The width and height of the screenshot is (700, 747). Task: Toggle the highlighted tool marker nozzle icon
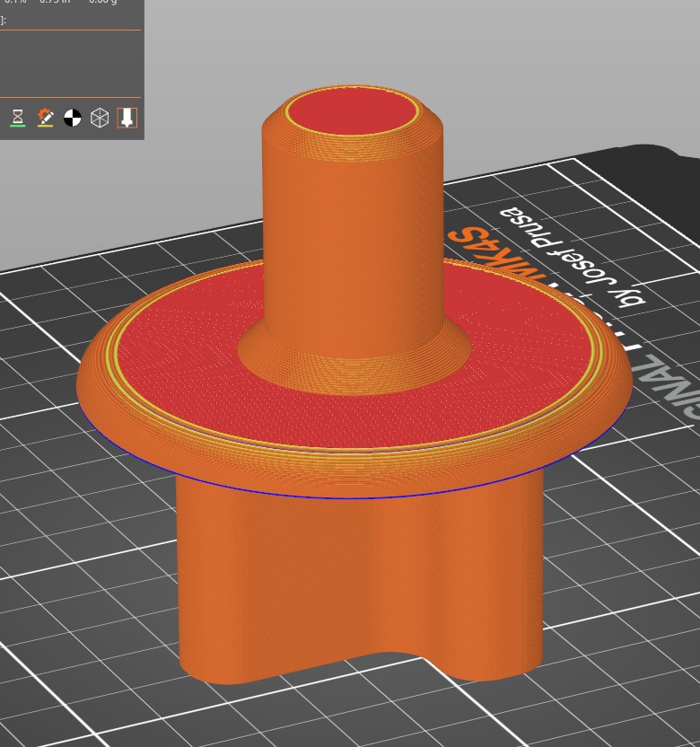(x=127, y=118)
